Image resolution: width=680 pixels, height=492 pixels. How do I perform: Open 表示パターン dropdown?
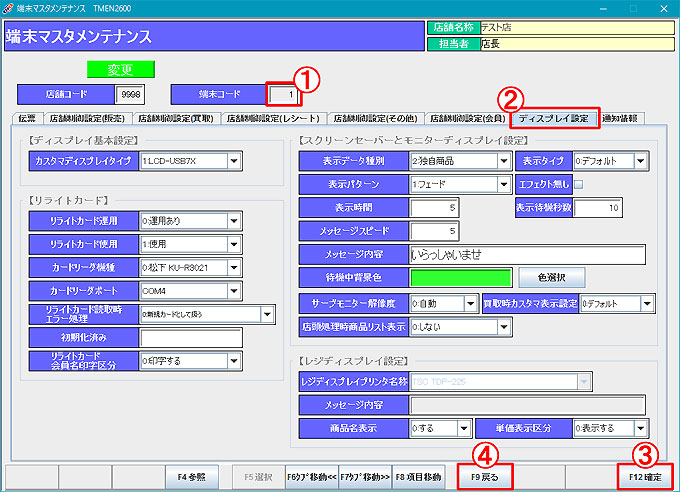click(x=503, y=184)
